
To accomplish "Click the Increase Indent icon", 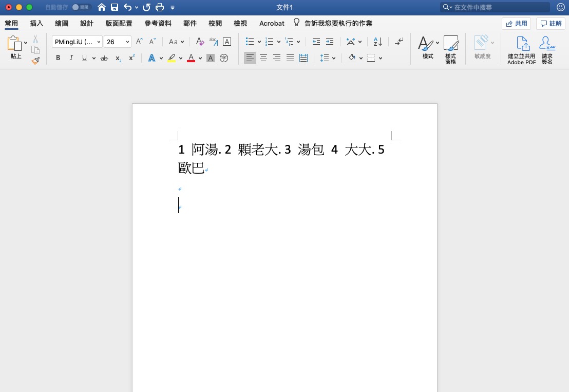I will click(330, 42).
